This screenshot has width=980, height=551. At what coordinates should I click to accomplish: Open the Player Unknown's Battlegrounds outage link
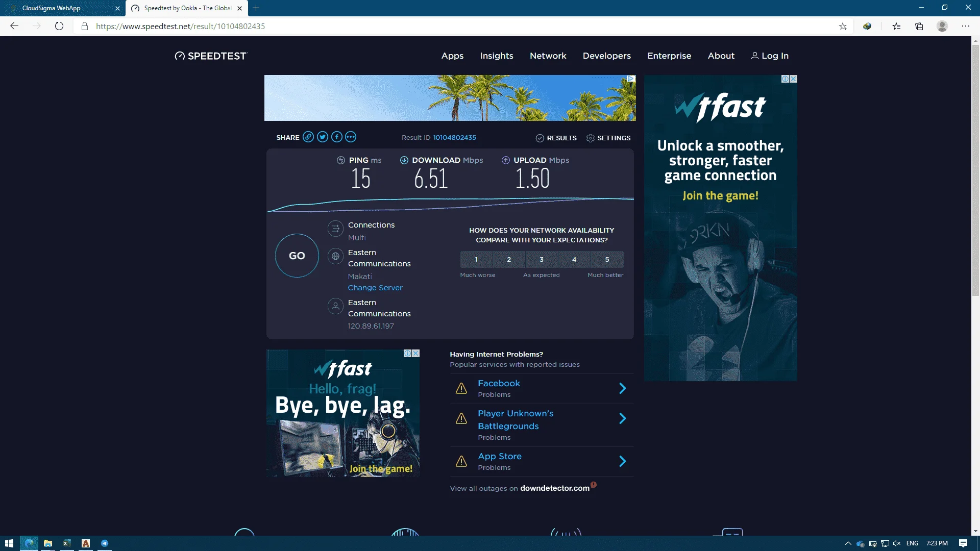pos(516,420)
